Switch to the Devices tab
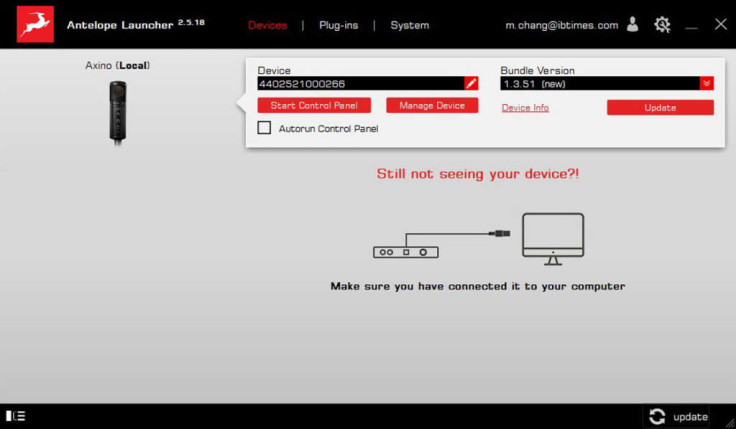 pos(267,25)
